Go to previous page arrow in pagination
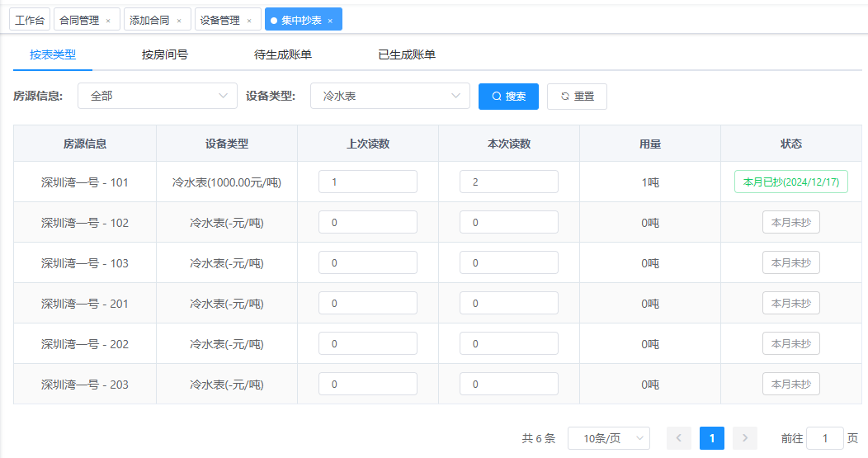The width and height of the screenshot is (868, 458). tap(679, 438)
